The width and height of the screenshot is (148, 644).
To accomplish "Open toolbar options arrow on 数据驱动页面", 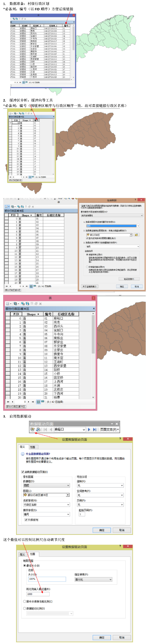I will coord(112,424).
